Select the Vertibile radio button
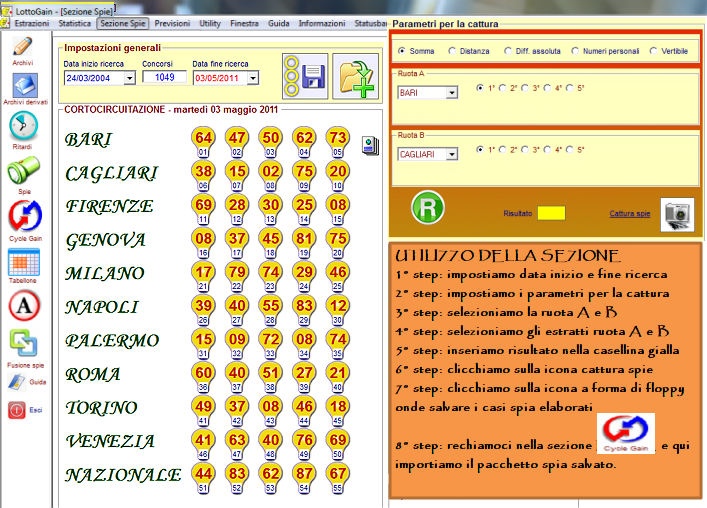 (653, 50)
